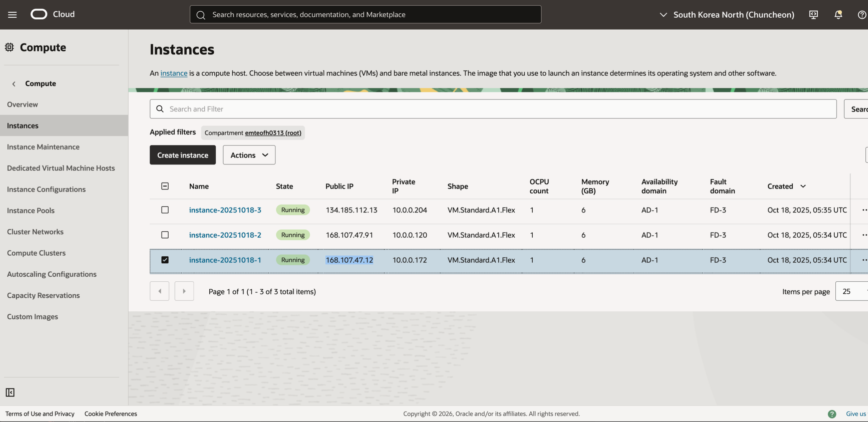Click the green help bubble icon

click(832, 414)
